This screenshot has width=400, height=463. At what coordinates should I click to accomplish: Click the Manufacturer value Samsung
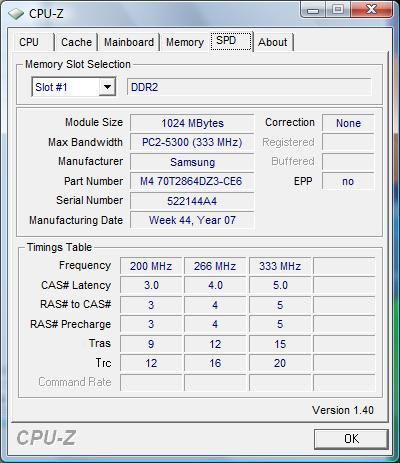192,162
